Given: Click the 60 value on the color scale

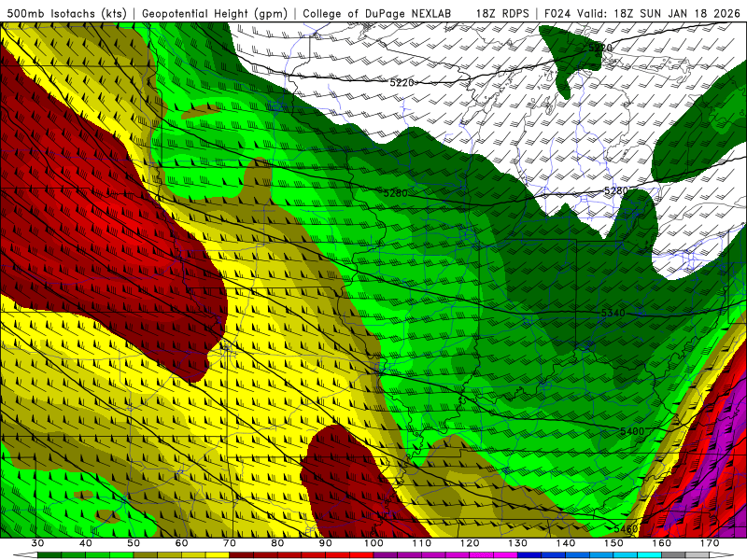Looking at the screenshot, I should click(x=181, y=543).
